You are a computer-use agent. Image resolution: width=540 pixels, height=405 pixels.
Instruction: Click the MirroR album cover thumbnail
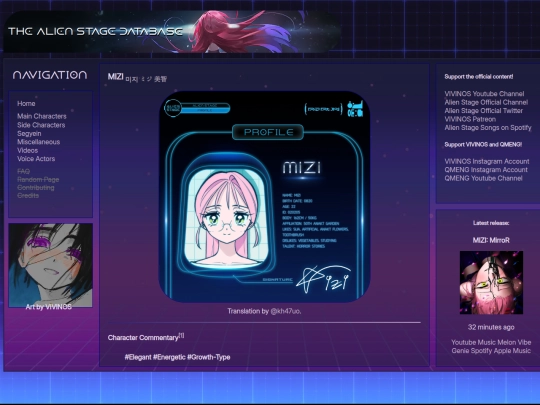(491, 283)
